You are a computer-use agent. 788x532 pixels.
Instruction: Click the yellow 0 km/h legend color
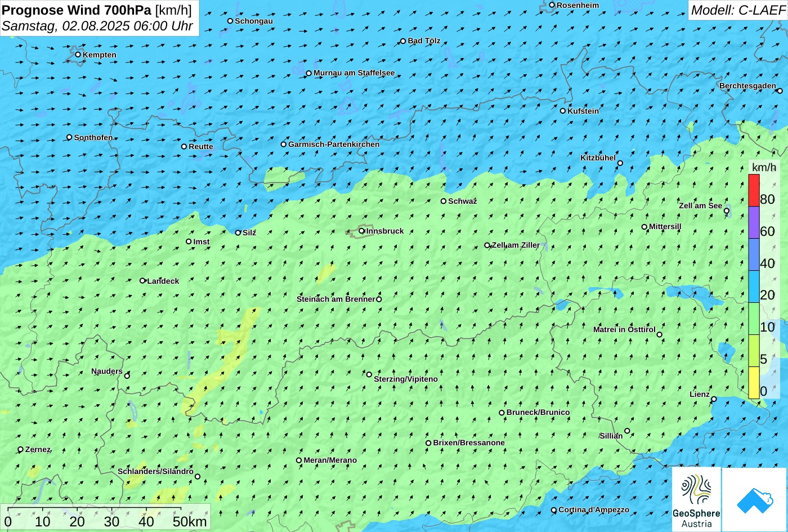[x=754, y=383]
